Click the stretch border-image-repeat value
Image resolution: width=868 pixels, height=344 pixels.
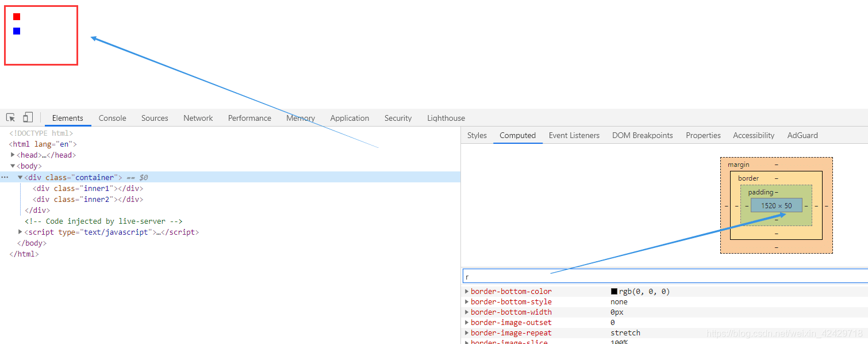coord(625,333)
